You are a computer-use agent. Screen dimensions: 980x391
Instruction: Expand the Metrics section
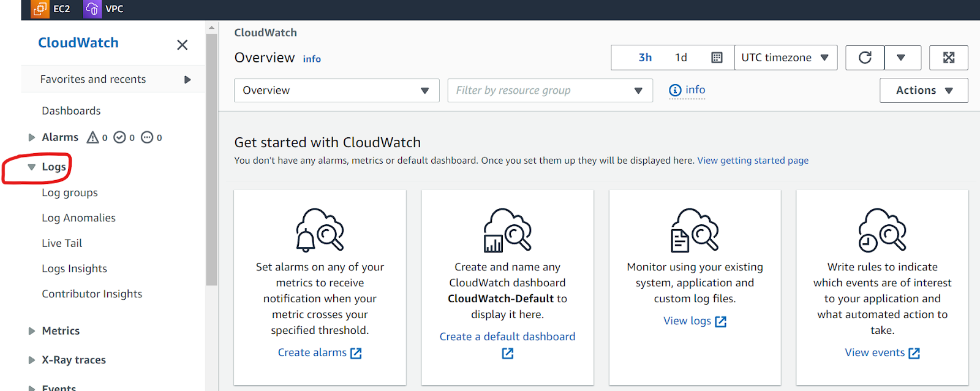point(32,331)
